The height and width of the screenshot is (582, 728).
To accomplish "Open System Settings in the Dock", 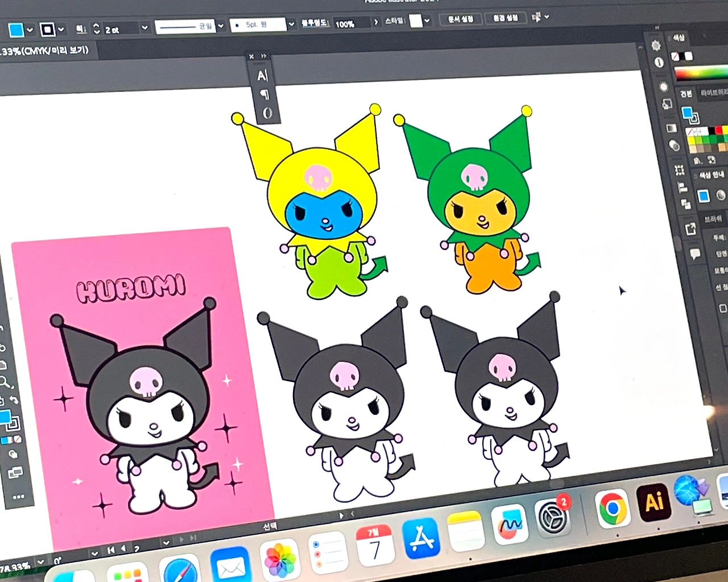I will (x=552, y=517).
